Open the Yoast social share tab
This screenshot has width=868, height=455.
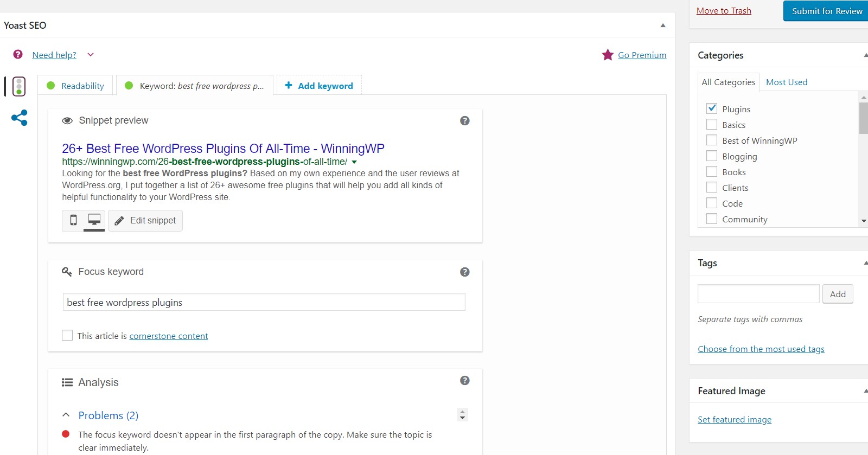click(20, 118)
